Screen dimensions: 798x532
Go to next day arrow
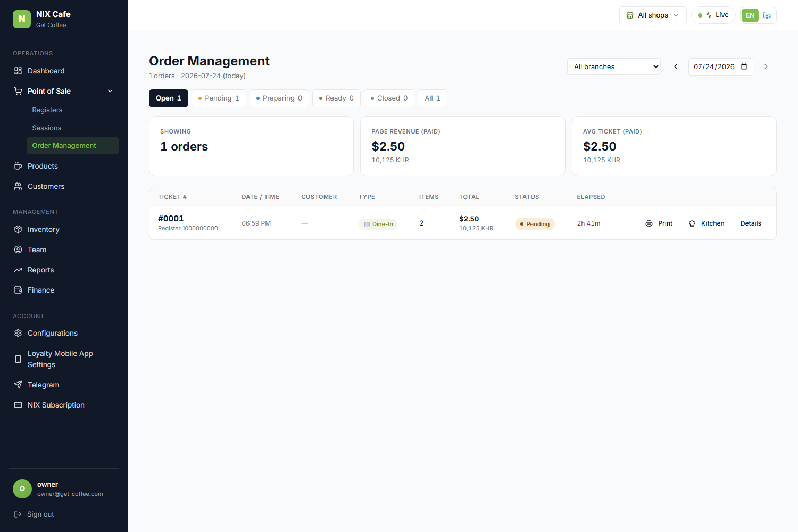(x=766, y=66)
